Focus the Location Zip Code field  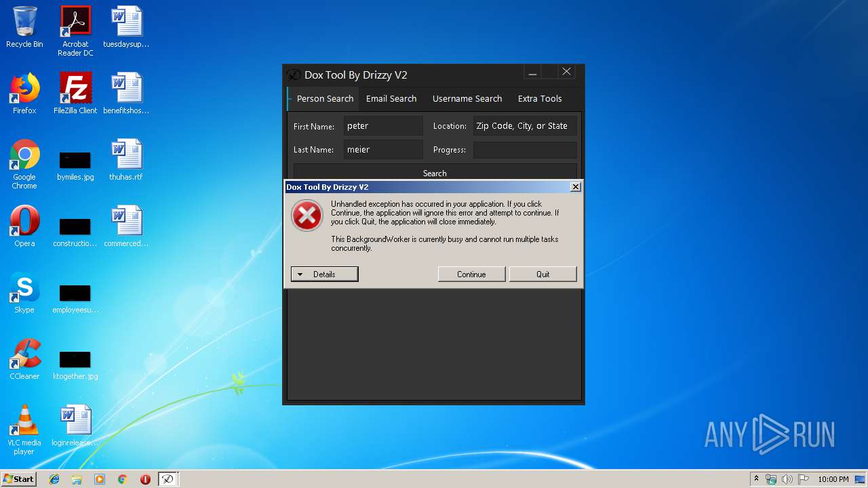(525, 126)
